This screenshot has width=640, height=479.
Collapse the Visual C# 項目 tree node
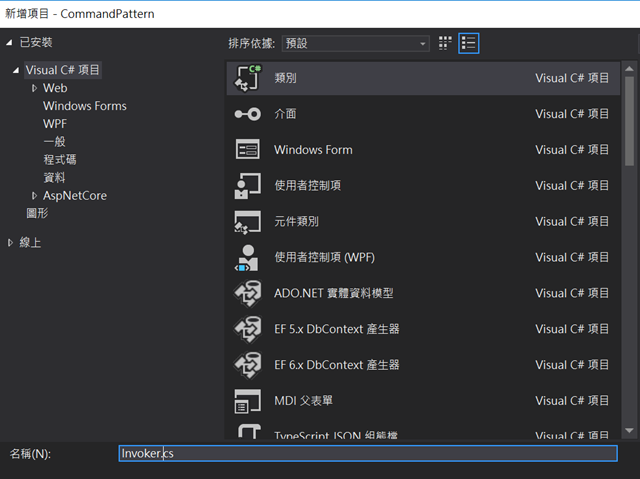tap(16, 70)
